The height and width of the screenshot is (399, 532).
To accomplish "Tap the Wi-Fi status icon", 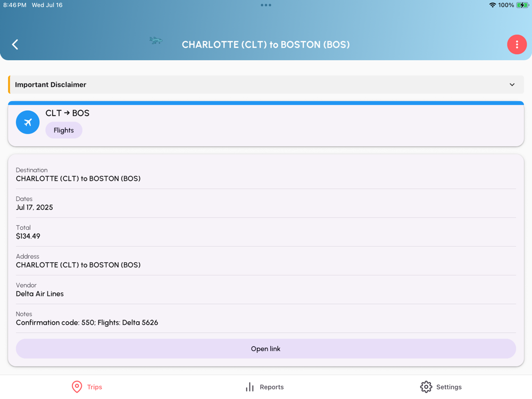I will [x=492, y=5].
